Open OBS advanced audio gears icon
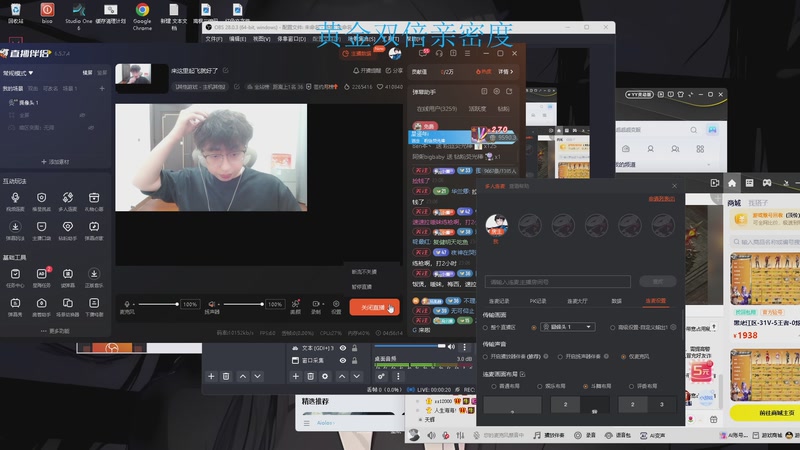Viewport: 800px width, 450px height. pyautogui.click(x=381, y=377)
